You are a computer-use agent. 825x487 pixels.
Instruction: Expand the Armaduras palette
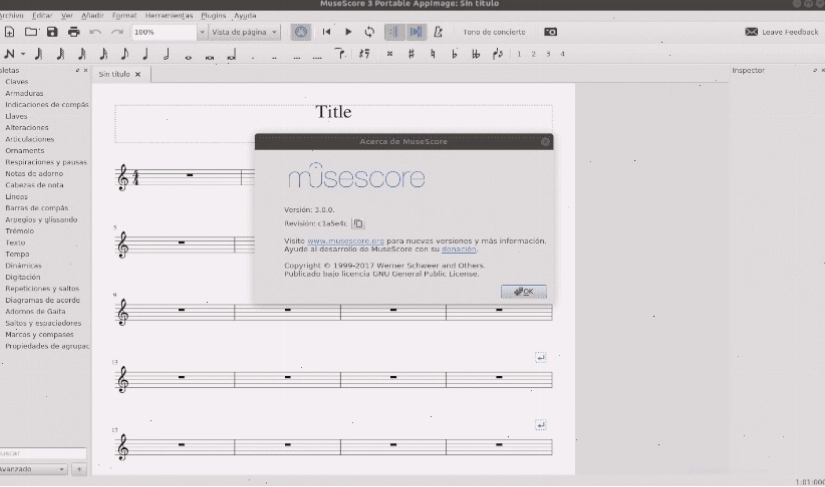(x=24, y=93)
